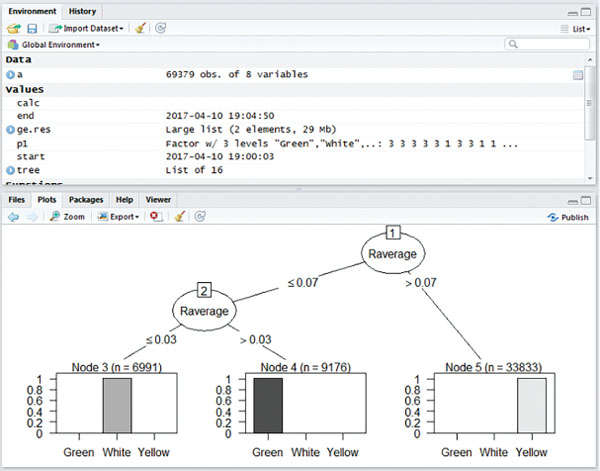
Task: Refresh the current plot
Action: point(200,216)
